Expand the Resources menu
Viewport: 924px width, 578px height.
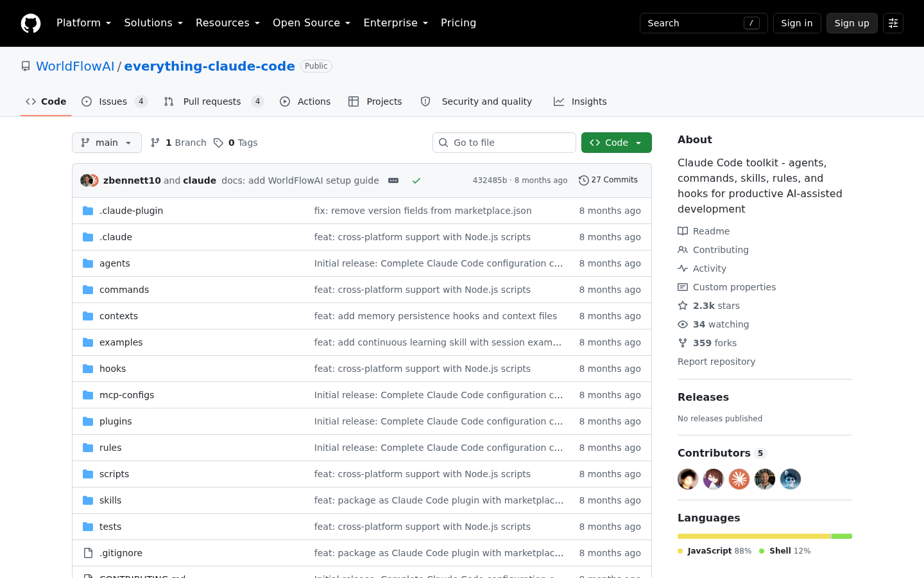pyautogui.click(x=228, y=23)
